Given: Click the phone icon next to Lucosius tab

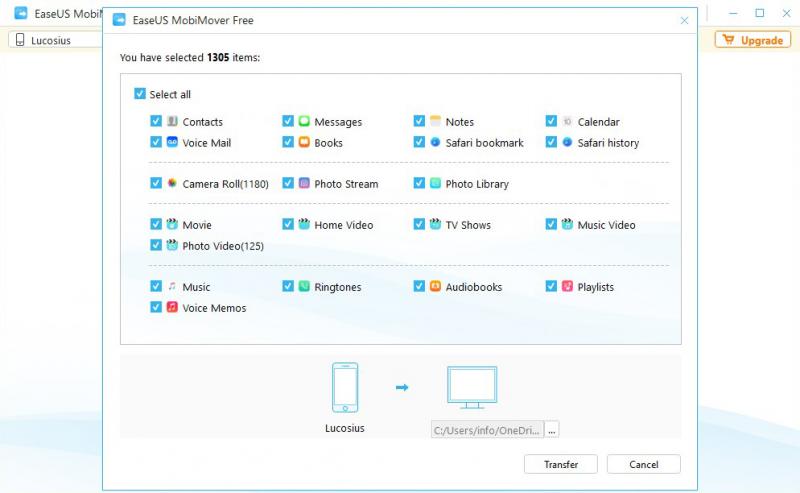Looking at the screenshot, I should [20, 40].
